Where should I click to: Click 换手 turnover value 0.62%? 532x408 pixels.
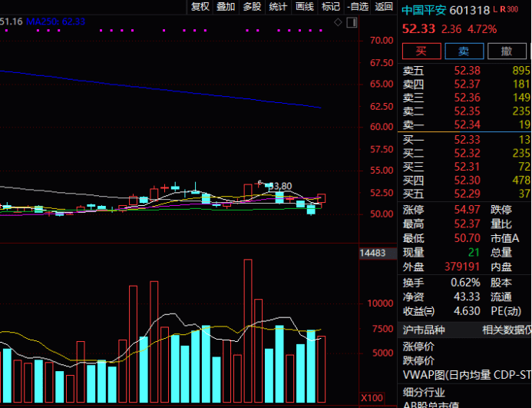(x=465, y=282)
